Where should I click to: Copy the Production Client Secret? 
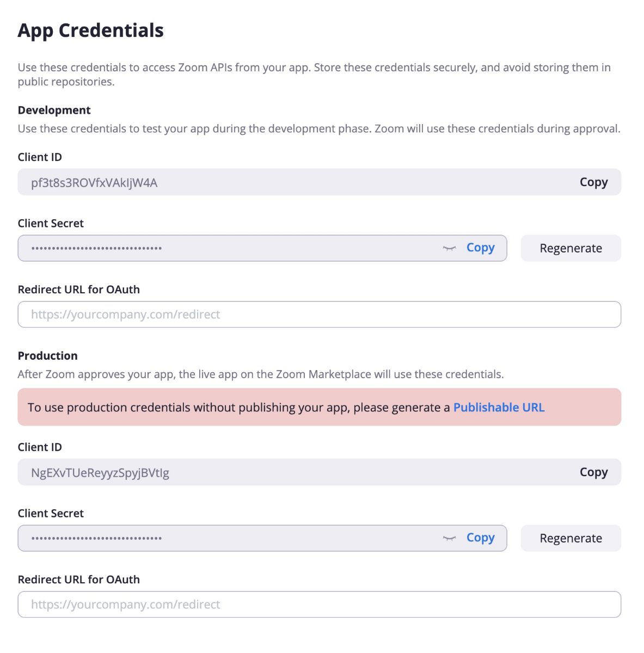coord(480,538)
